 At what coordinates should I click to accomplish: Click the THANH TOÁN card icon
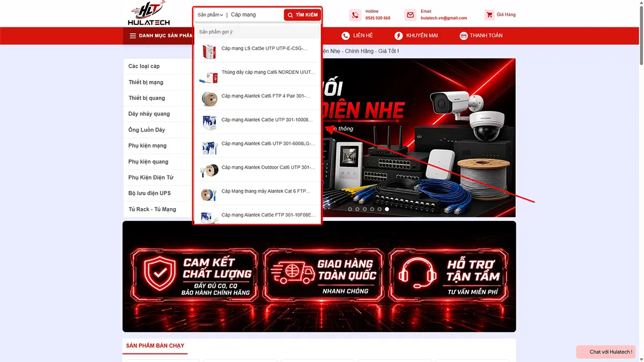(x=464, y=36)
